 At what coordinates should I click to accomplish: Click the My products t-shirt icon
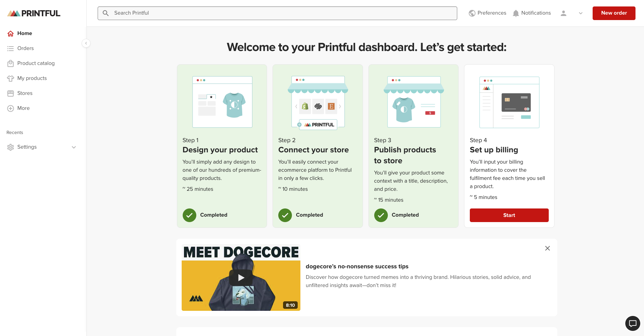10,78
